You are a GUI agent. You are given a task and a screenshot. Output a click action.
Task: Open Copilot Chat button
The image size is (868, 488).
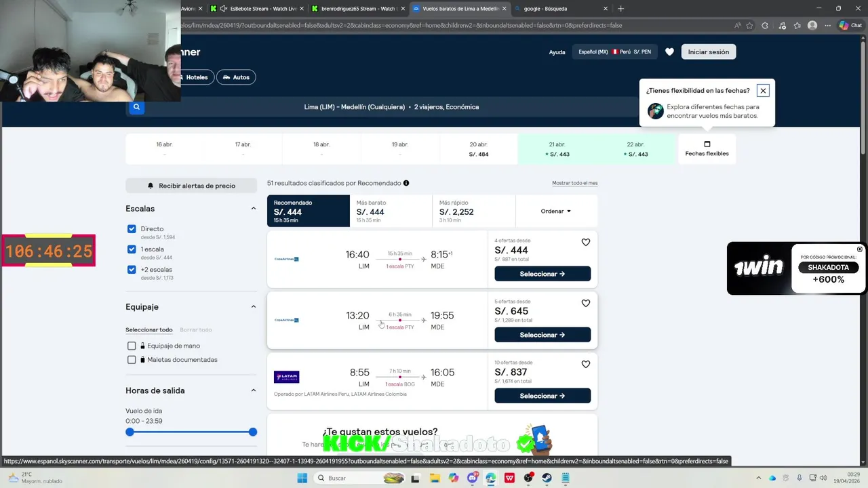click(850, 25)
